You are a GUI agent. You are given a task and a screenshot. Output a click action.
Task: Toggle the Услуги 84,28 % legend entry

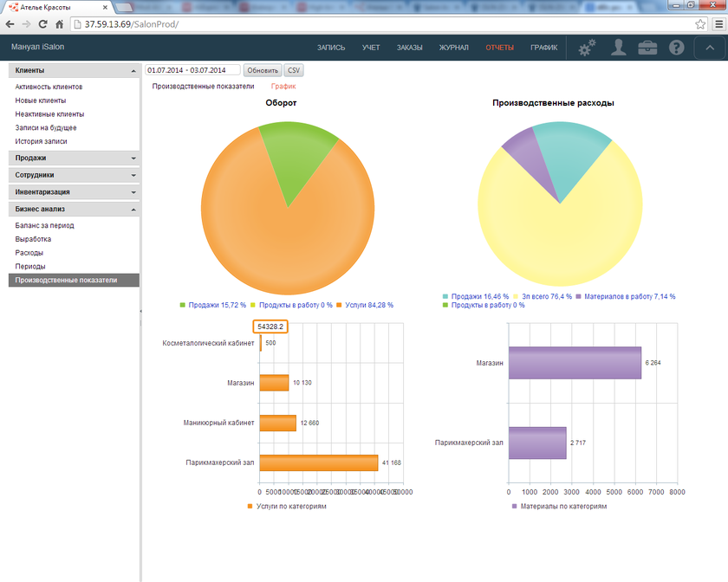pyautogui.click(x=369, y=305)
